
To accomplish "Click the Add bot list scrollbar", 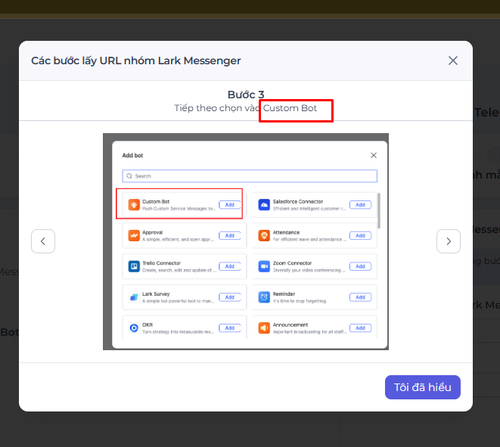I will click(x=379, y=211).
